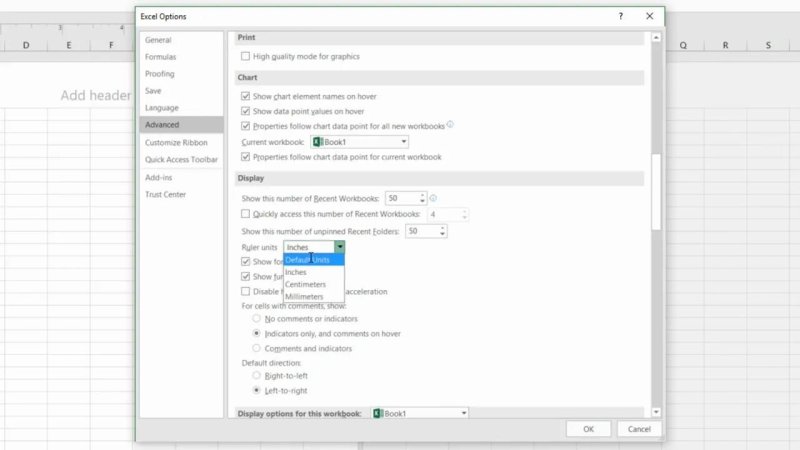Click the options scrollbar up arrow
The width and height of the screenshot is (800, 450).
click(x=656, y=38)
